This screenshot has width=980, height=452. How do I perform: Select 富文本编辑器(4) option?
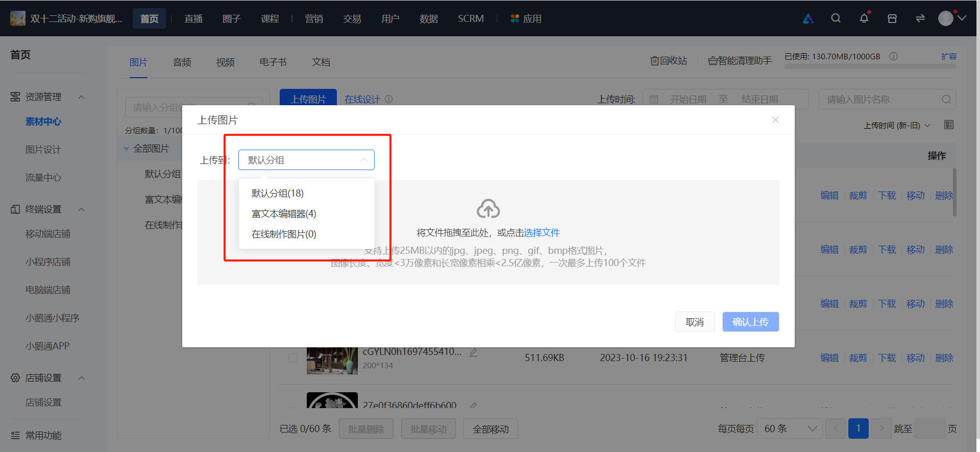(306, 214)
